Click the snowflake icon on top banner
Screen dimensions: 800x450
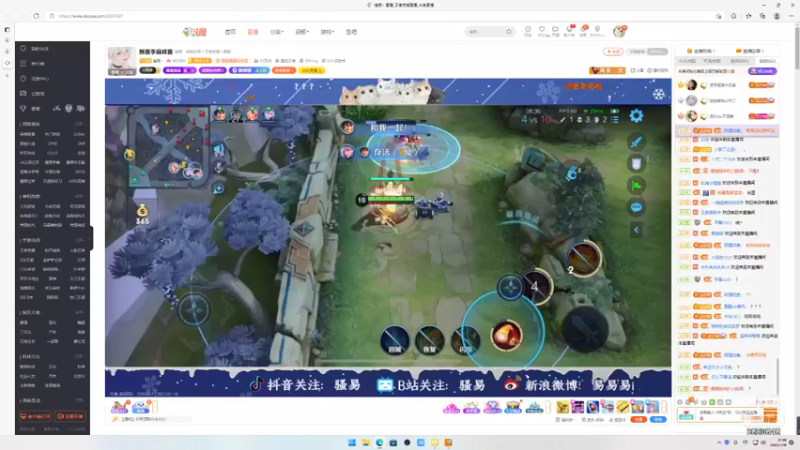(659, 94)
